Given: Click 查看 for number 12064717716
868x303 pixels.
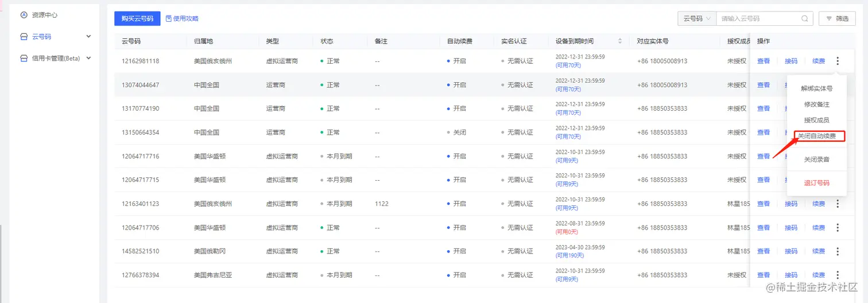Looking at the screenshot, I should (764, 156).
